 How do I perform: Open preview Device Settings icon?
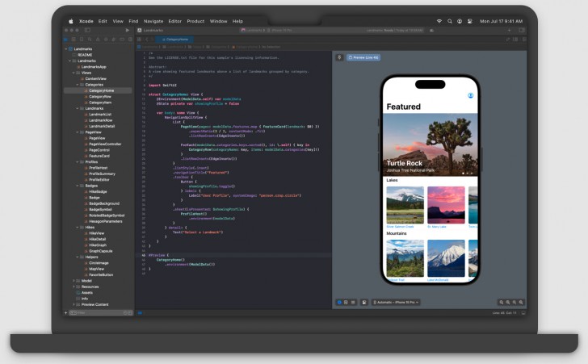tap(364, 302)
